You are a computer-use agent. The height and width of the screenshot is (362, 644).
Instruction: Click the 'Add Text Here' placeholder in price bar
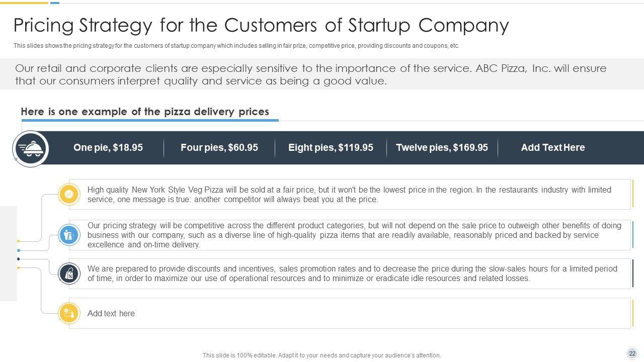click(x=553, y=147)
